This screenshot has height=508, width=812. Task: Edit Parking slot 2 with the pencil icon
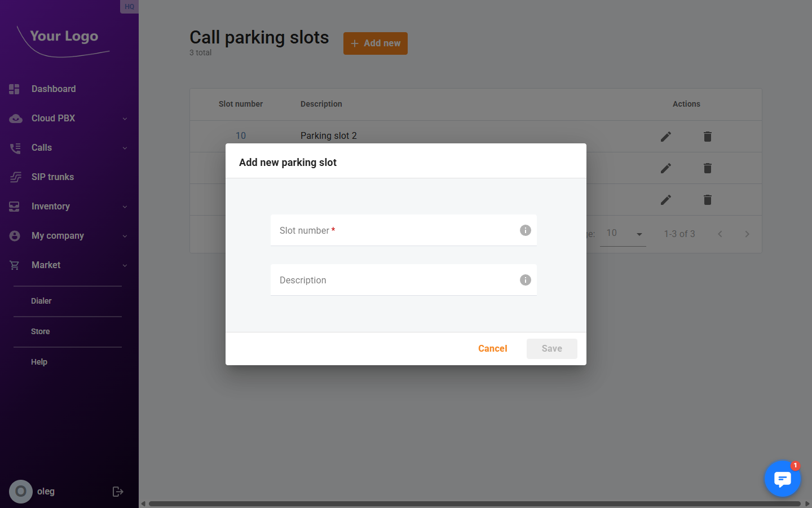point(665,136)
